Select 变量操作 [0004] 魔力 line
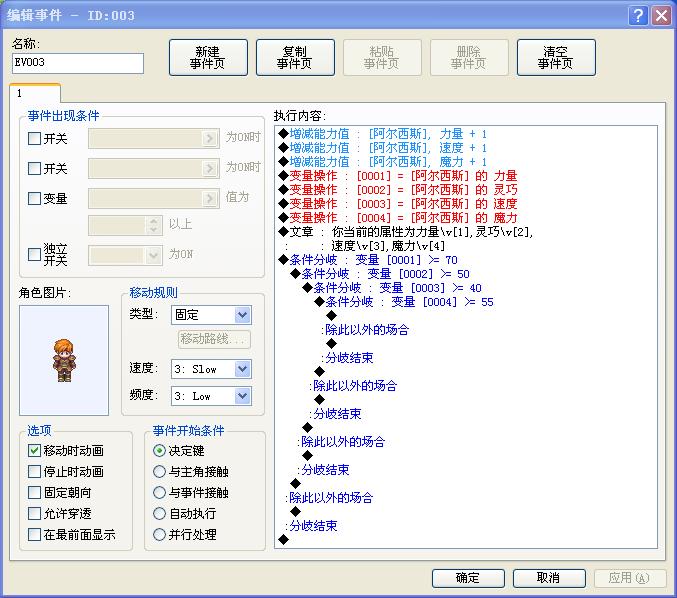677x598 pixels. 398,218
